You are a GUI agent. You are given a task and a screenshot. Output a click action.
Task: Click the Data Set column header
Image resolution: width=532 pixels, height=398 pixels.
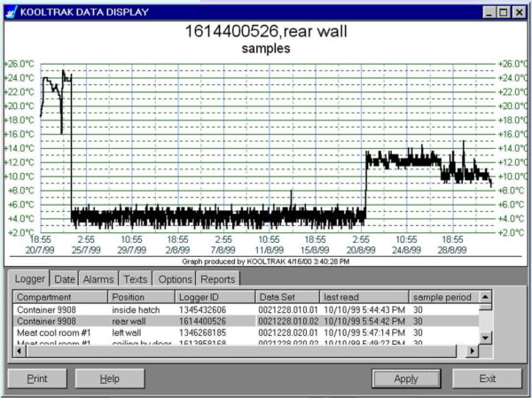click(287, 297)
